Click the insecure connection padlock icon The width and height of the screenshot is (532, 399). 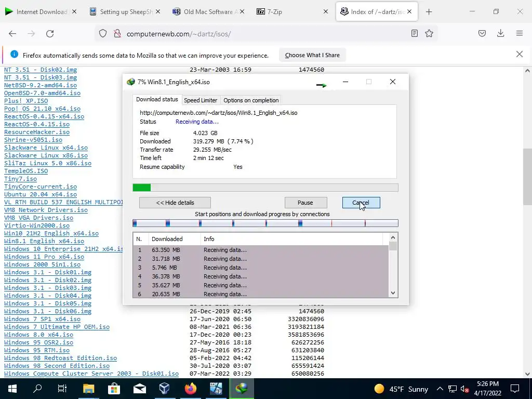pos(117,34)
